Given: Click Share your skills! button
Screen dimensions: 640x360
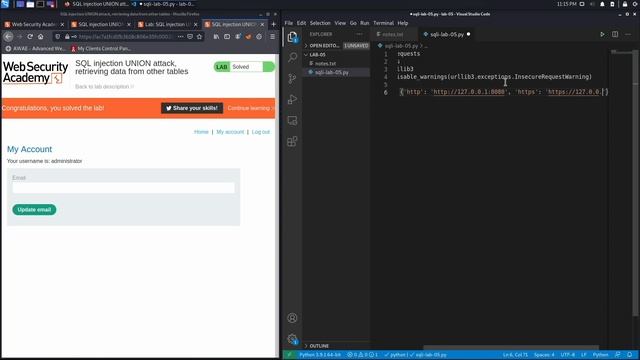Looking at the screenshot, I should pyautogui.click(x=192, y=108).
